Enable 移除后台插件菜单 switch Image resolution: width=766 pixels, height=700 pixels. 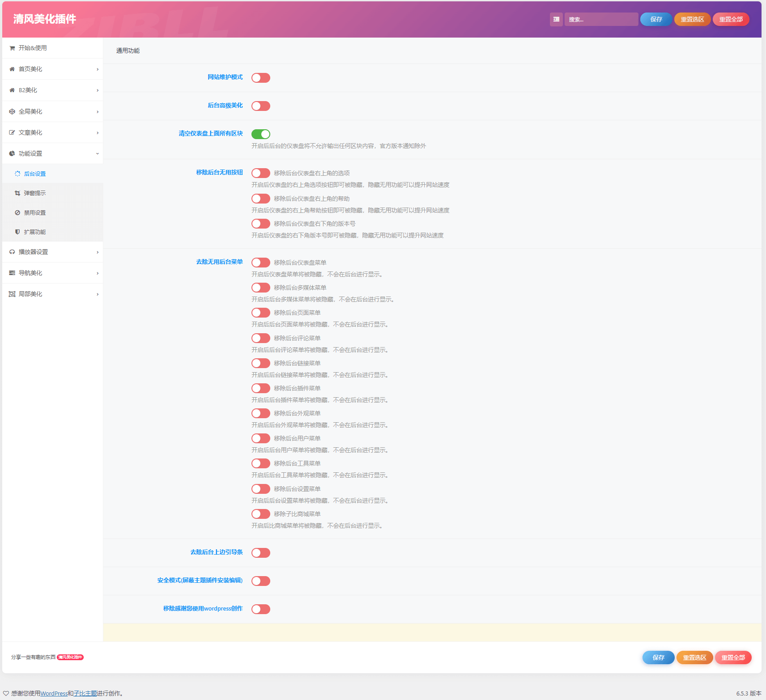coord(261,388)
